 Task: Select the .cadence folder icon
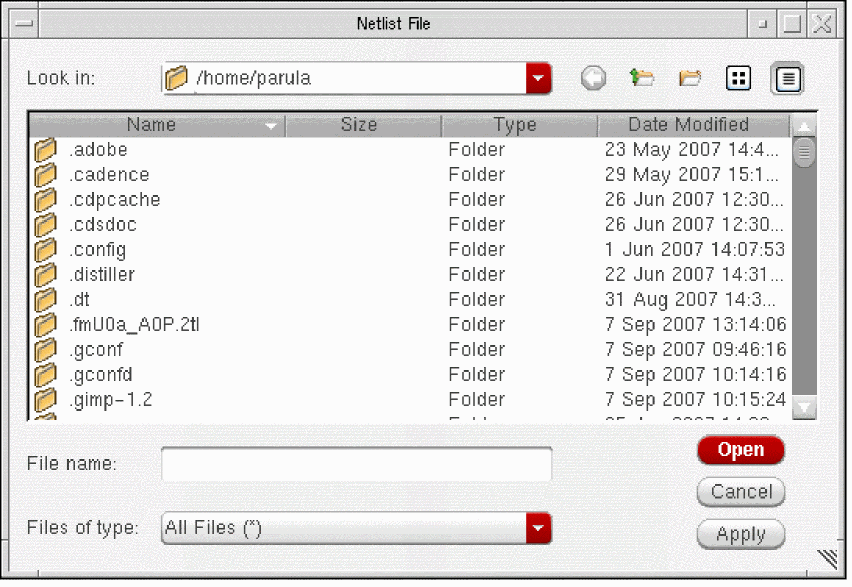tap(46, 174)
